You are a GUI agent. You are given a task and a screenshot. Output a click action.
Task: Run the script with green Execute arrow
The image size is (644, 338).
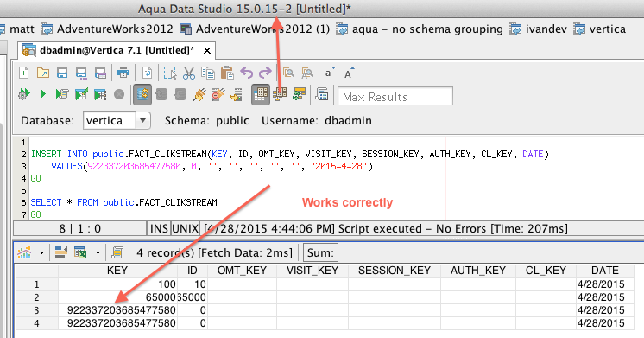42,94
